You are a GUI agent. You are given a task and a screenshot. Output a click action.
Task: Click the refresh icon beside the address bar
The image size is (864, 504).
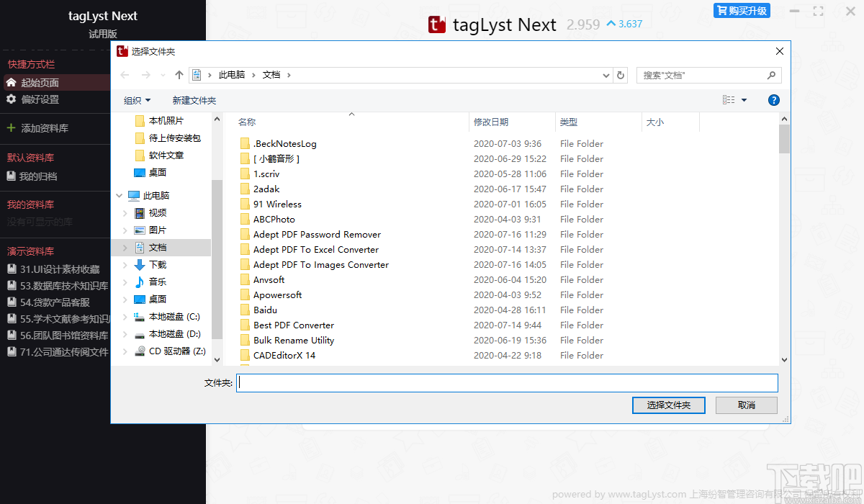(x=621, y=75)
